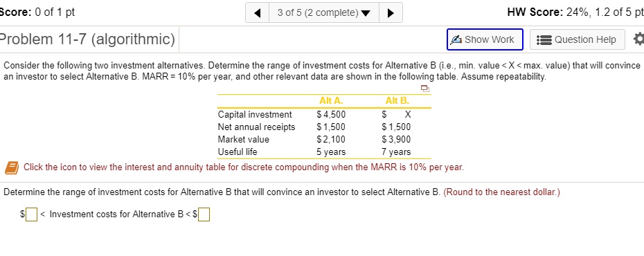
Task: Select the Alt B. column header
Action: 397,101
